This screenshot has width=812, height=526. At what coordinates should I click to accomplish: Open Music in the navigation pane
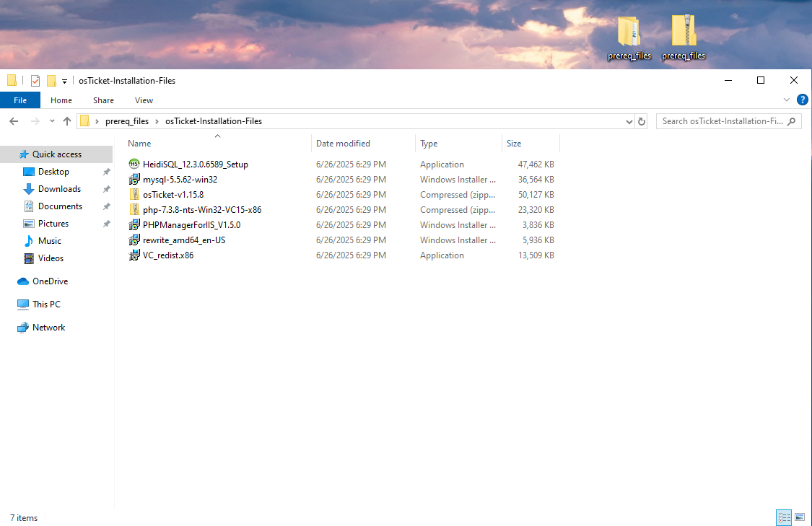(x=50, y=241)
